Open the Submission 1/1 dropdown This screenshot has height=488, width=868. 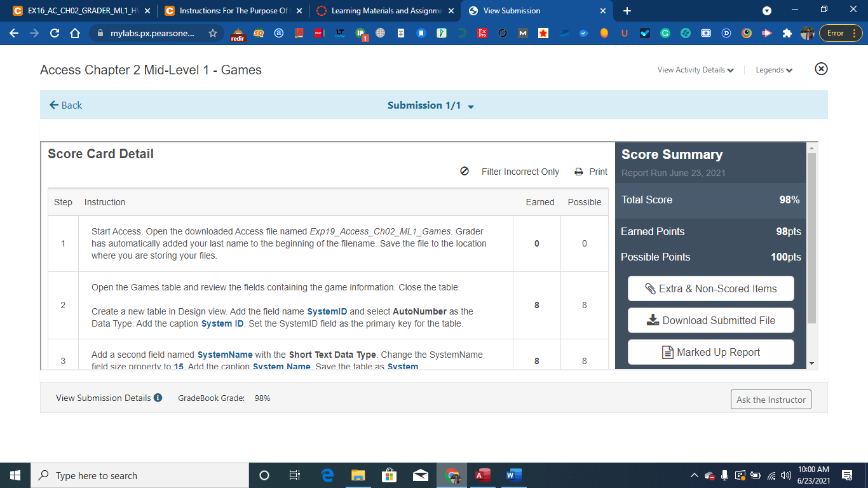pos(431,105)
